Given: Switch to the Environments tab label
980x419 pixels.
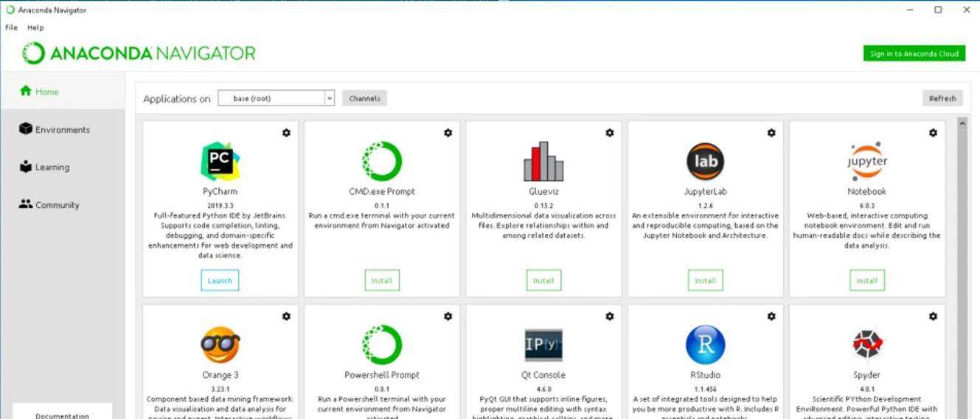Looking at the screenshot, I should coord(63,130).
